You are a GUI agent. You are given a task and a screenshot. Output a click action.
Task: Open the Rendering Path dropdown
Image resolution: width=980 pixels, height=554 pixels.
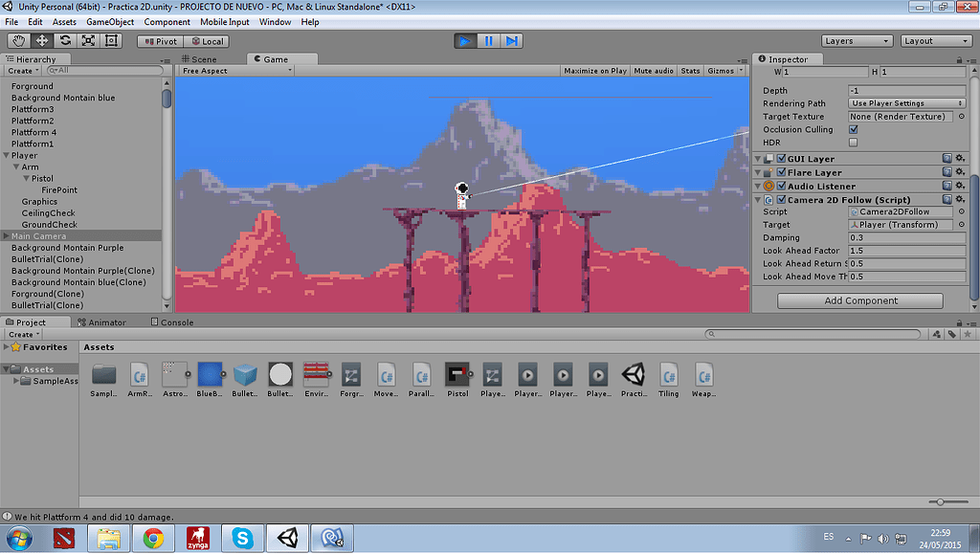[904, 102]
